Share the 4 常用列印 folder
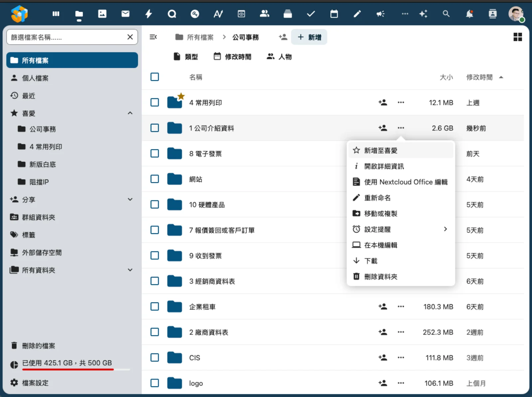 pyautogui.click(x=383, y=102)
